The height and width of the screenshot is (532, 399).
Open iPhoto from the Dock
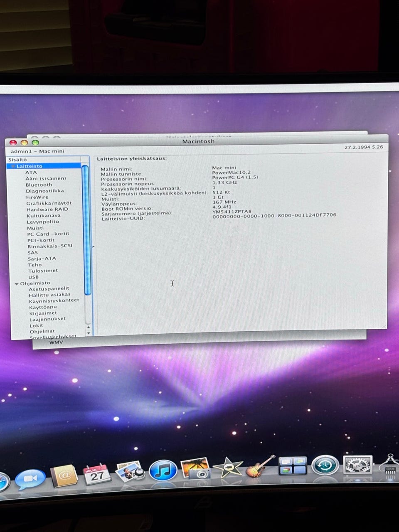click(x=195, y=469)
